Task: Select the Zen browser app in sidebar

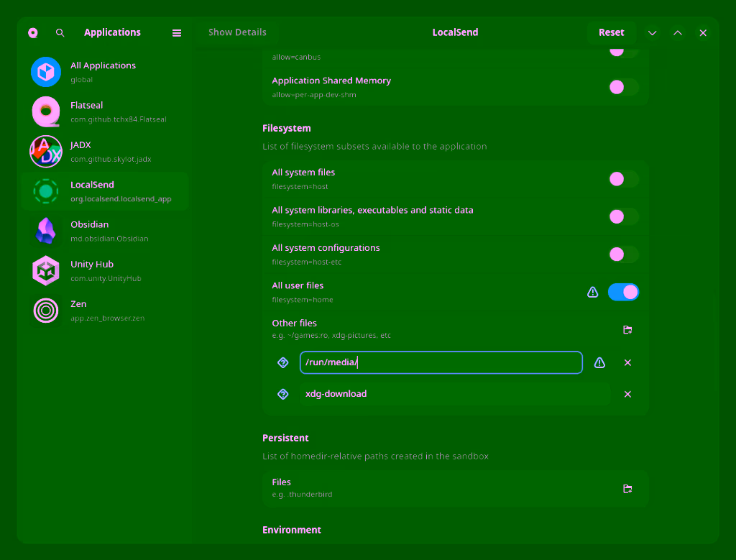Action: tap(105, 311)
